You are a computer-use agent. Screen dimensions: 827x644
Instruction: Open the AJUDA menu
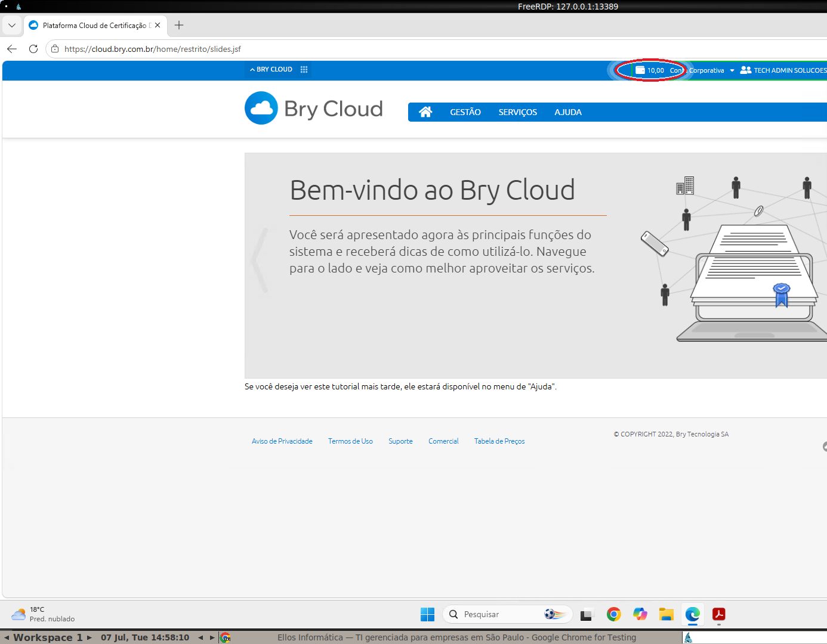[568, 112]
